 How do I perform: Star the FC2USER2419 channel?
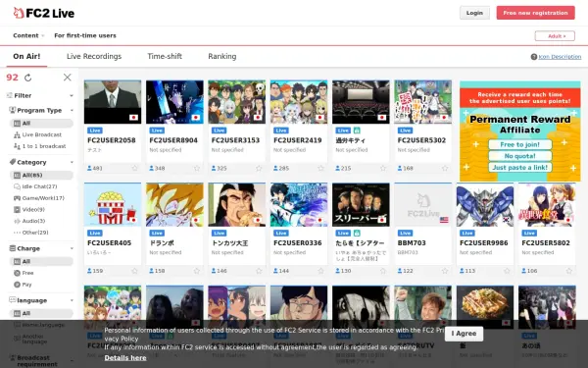(x=320, y=168)
